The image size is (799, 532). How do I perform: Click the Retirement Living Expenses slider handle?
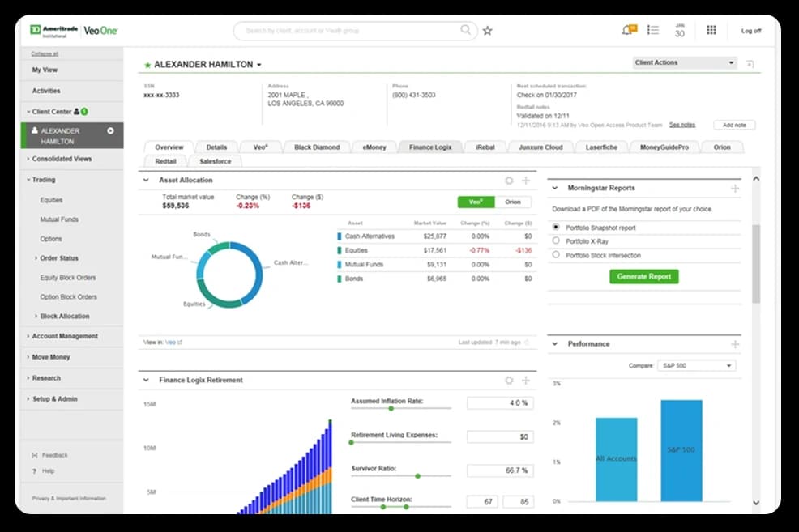(x=351, y=442)
